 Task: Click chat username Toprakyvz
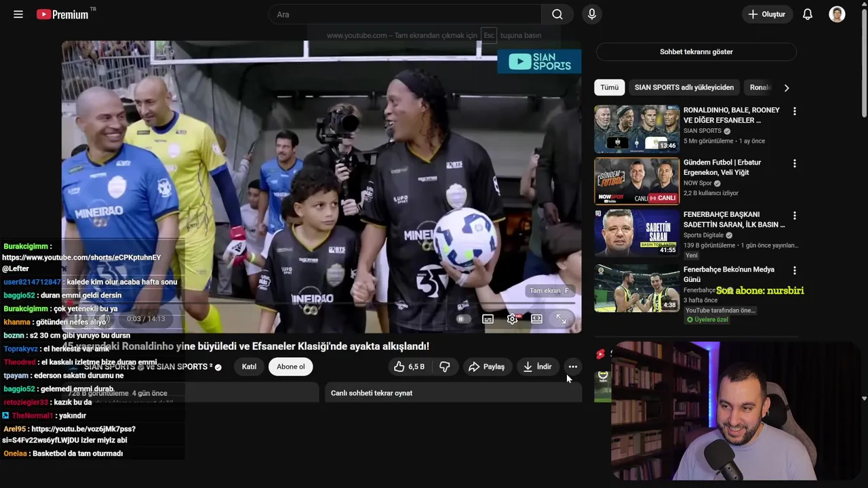point(20,349)
